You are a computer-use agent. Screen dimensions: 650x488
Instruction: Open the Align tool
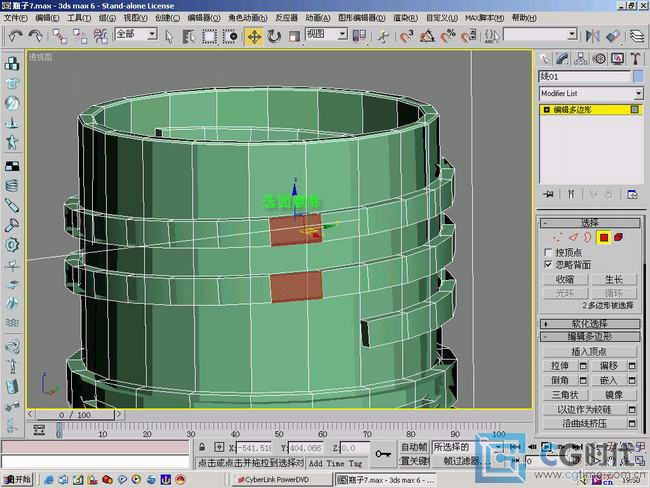(x=613, y=36)
